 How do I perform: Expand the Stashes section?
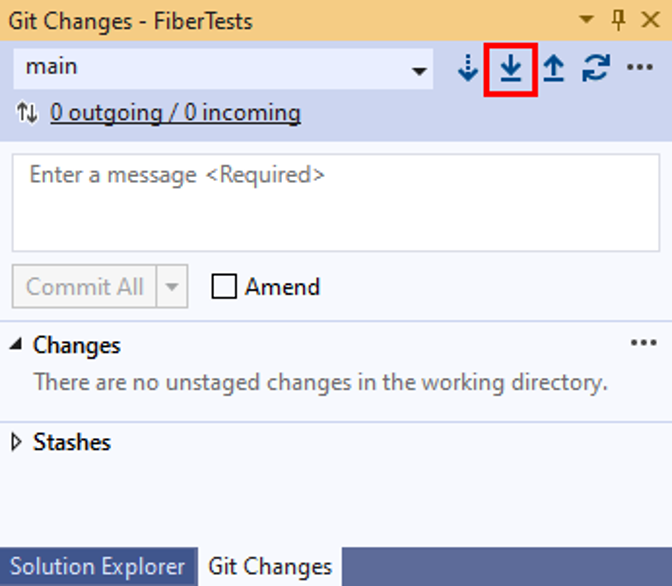[17, 442]
